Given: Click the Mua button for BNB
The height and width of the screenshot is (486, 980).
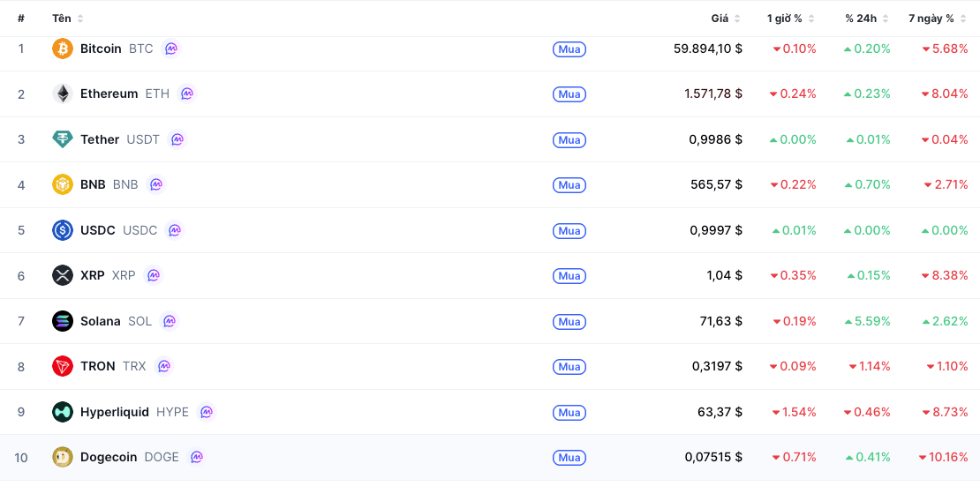Looking at the screenshot, I should 569,185.
